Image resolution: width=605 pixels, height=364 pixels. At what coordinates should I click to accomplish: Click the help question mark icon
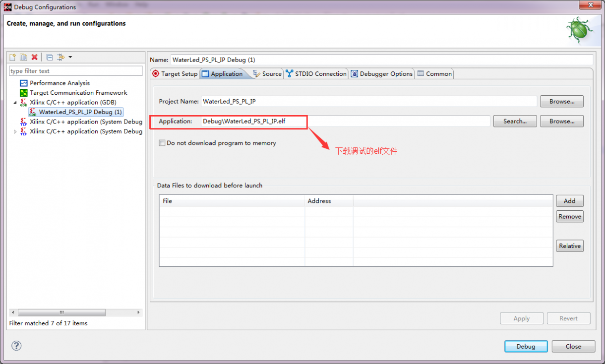tap(16, 346)
